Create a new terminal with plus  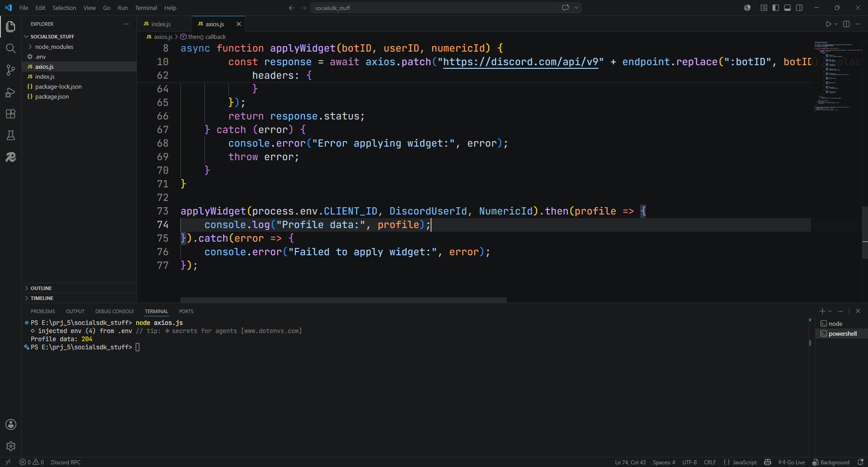(822, 311)
